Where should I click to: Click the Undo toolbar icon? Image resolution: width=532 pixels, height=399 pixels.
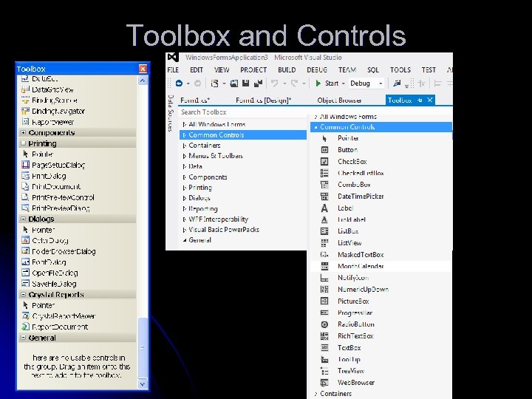click(x=274, y=83)
